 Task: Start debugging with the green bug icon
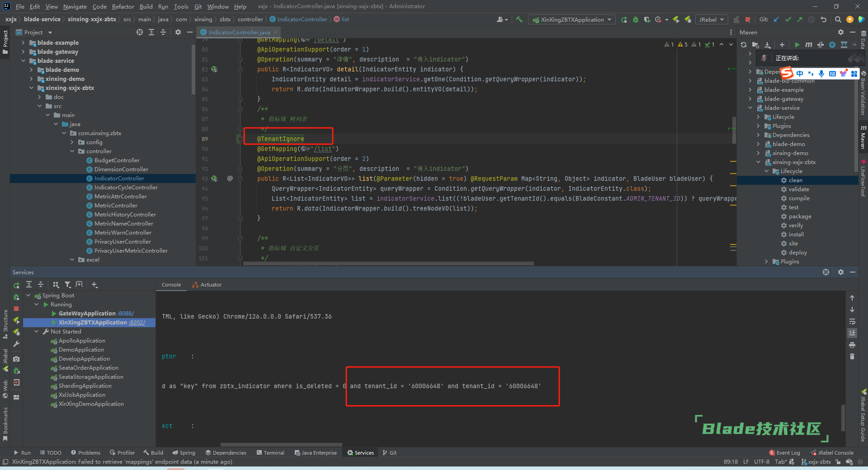click(x=636, y=19)
